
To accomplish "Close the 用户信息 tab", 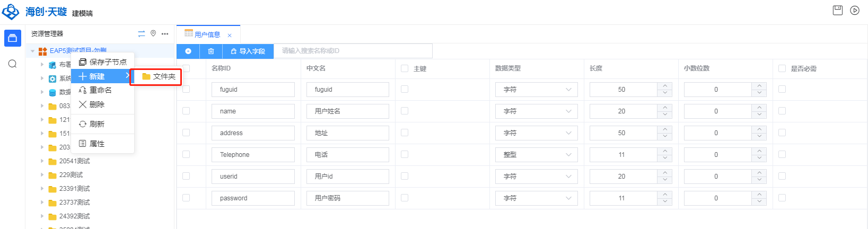I will point(230,36).
